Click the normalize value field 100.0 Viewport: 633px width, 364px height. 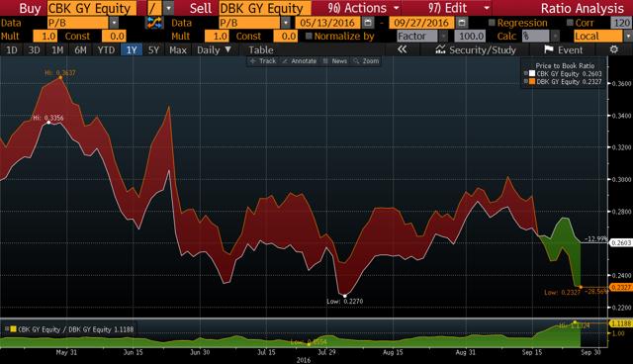pos(471,37)
